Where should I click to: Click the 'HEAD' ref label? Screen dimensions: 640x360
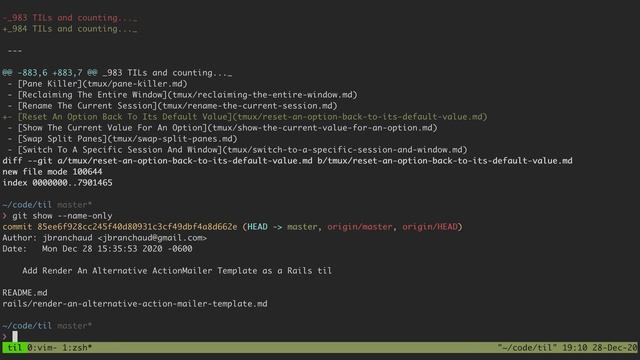(x=257, y=227)
